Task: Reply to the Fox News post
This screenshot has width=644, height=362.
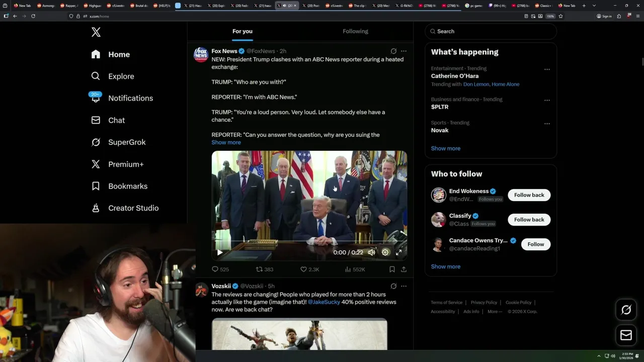Action: (220, 269)
